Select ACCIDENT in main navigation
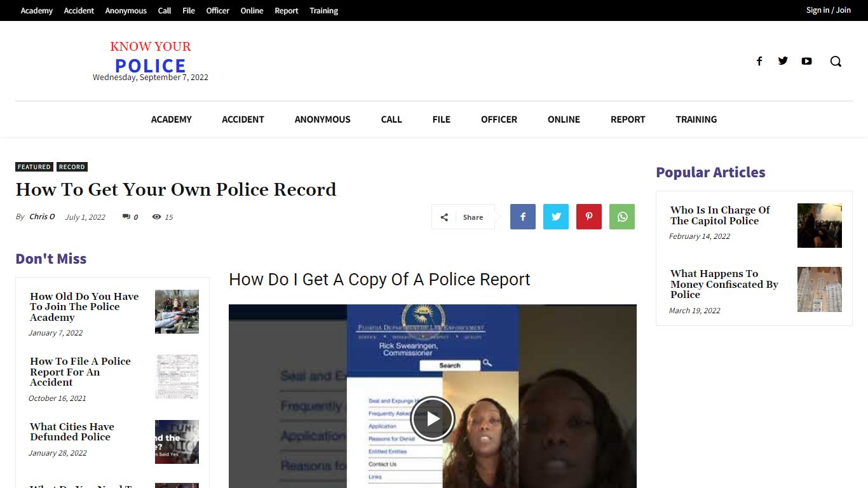The image size is (868, 488). (243, 119)
